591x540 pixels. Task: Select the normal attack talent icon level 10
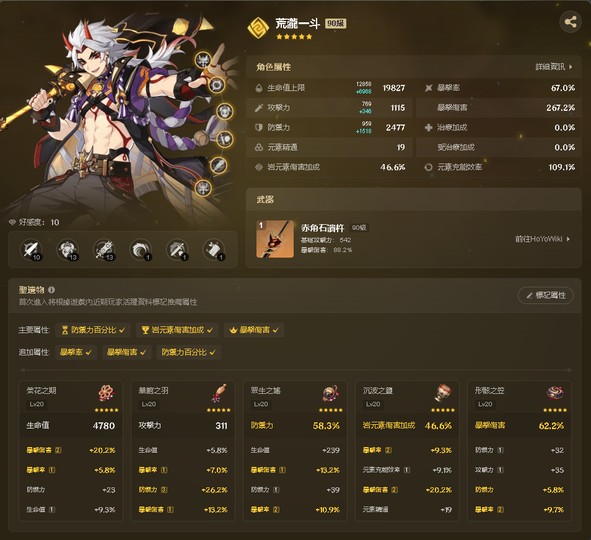31,249
